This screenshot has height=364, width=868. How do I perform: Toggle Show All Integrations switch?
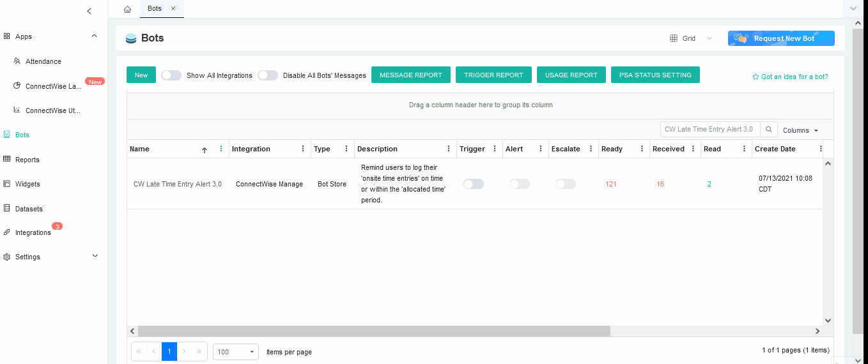(171, 75)
